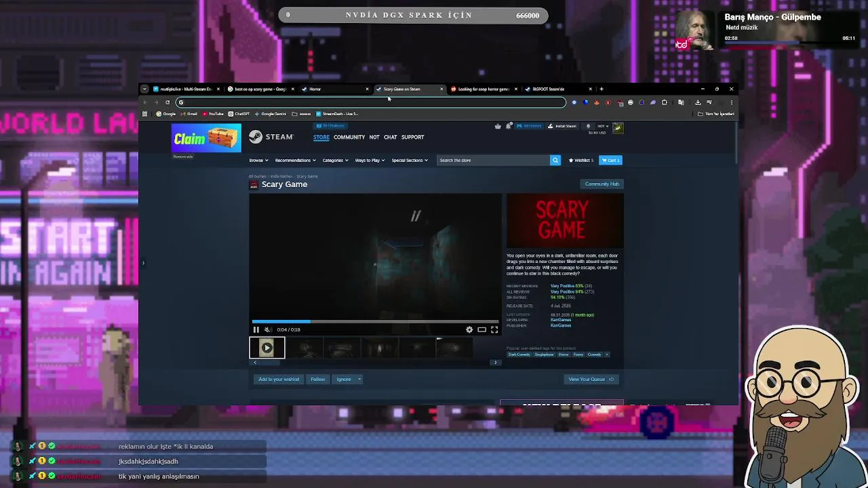Focus the Search the store field
This screenshot has height=488, width=868.
pos(493,160)
